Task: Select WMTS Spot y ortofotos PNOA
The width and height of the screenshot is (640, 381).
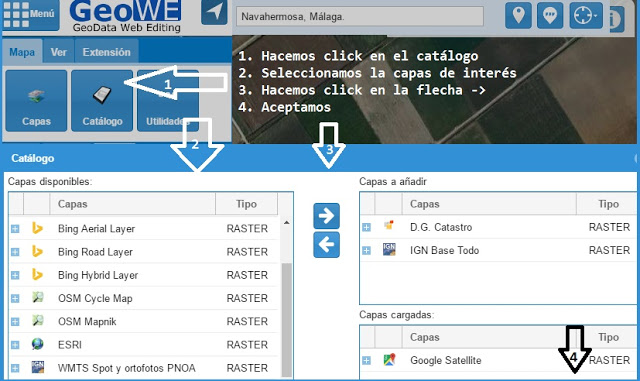Action: pyautogui.click(x=127, y=368)
